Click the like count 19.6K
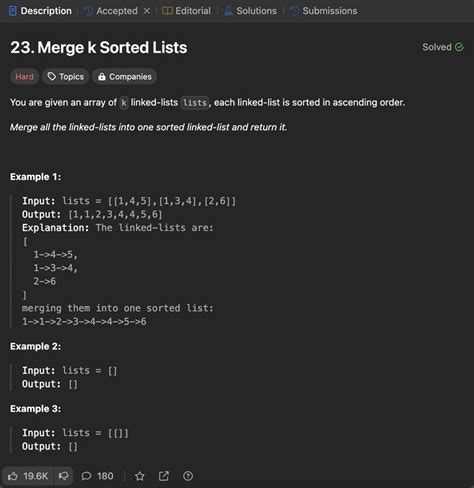This screenshot has width=474, height=488. [x=36, y=476]
